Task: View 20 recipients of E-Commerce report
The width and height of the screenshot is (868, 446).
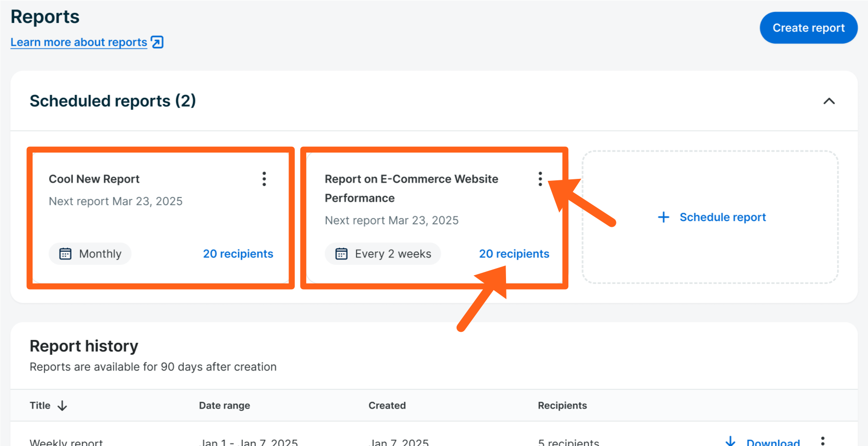Action: coord(514,254)
